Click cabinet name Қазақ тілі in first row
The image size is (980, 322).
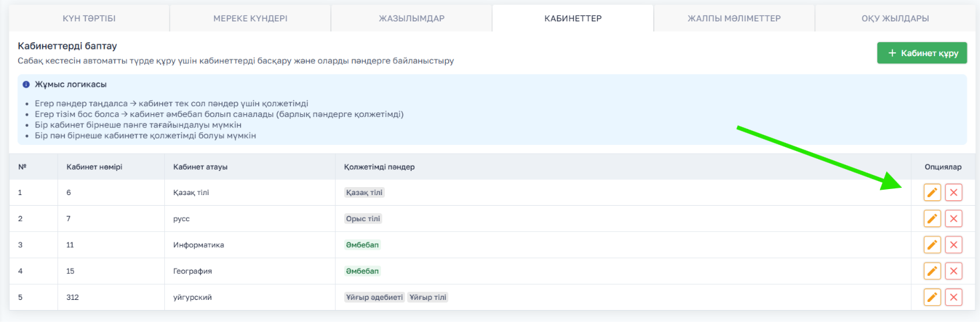(x=192, y=192)
